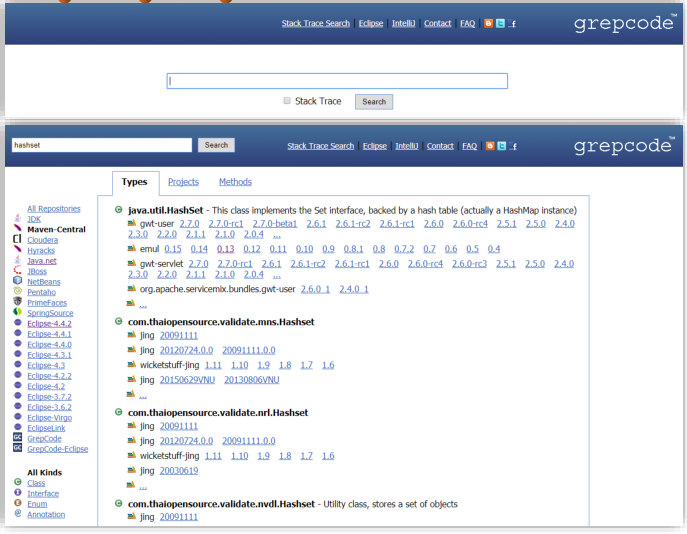
Task: Open java.util.HashSet type heading
Action: pyautogui.click(x=166, y=210)
